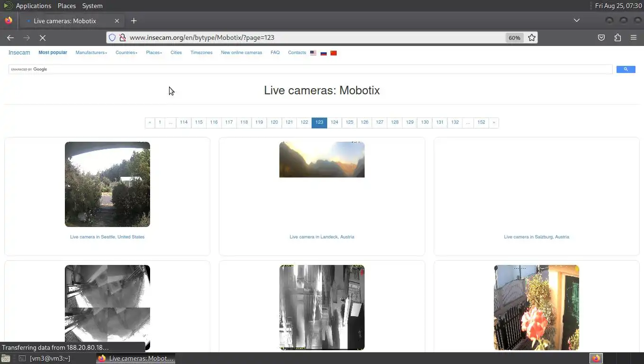This screenshot has width=644, height=364.
Task: Expand the Places dropdown
Action: pos(154,53)
